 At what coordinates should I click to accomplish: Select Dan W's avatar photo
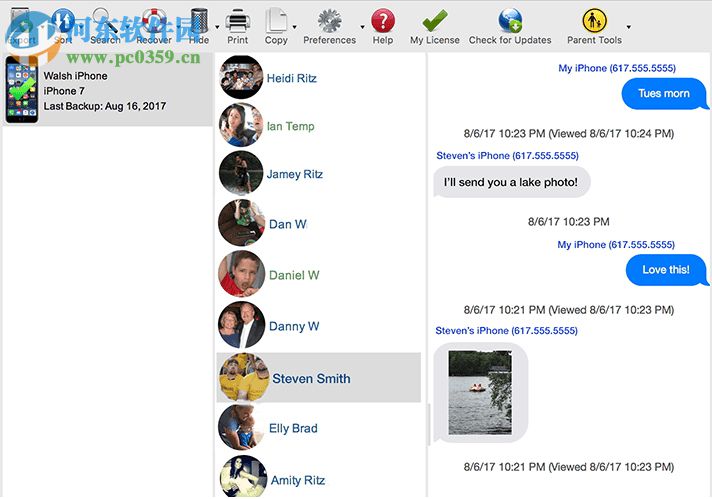pyautogui.click(x=241, y=223)
